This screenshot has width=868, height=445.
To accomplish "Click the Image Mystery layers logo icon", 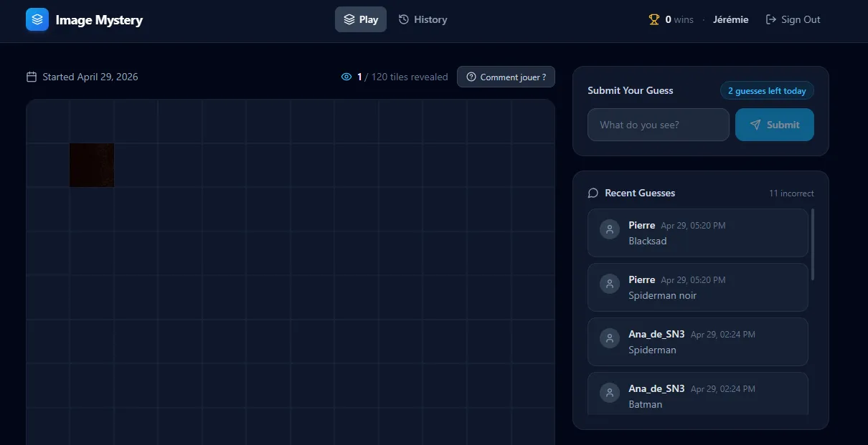I will pyautogui.click(x=37, y=19).
